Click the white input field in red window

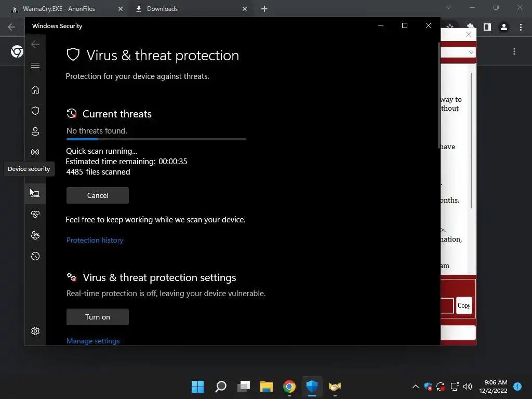458,333
